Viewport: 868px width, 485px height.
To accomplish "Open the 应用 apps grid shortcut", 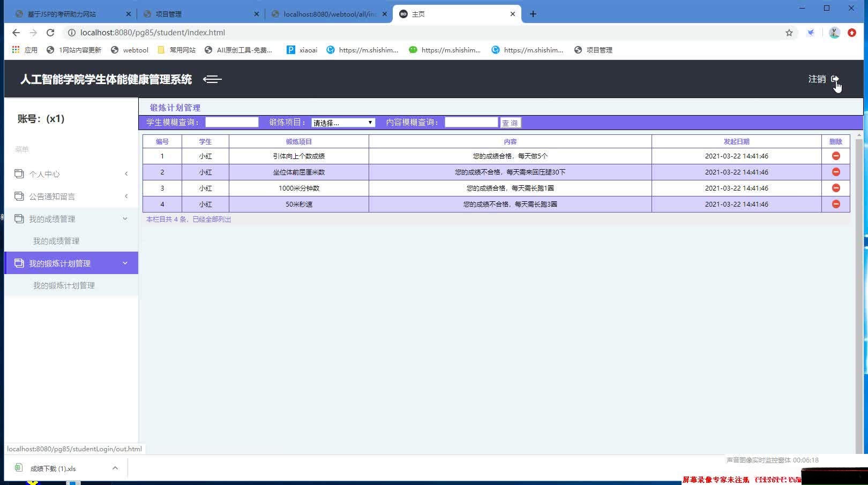I will pyautogui.click(x=25, y=50).
